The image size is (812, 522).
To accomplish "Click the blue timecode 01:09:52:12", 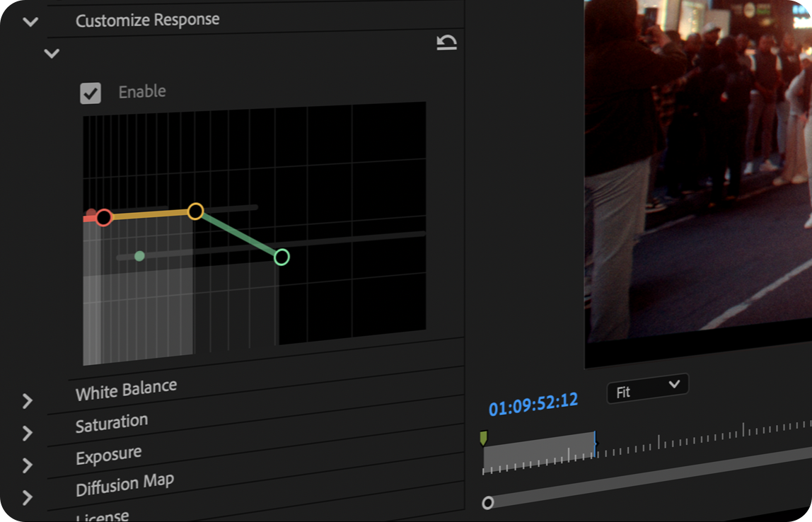I will [533, 401].
